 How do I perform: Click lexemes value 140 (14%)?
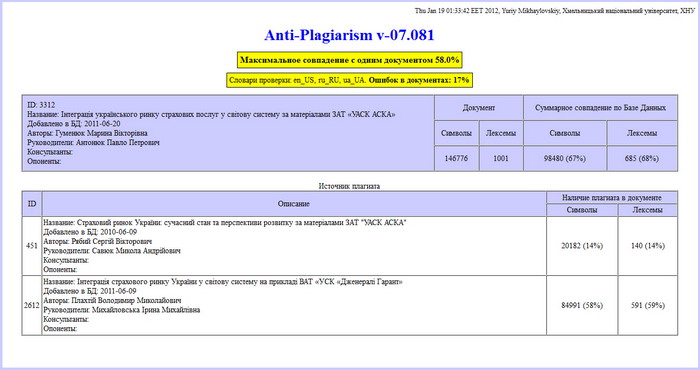click(x=648, y=246)
